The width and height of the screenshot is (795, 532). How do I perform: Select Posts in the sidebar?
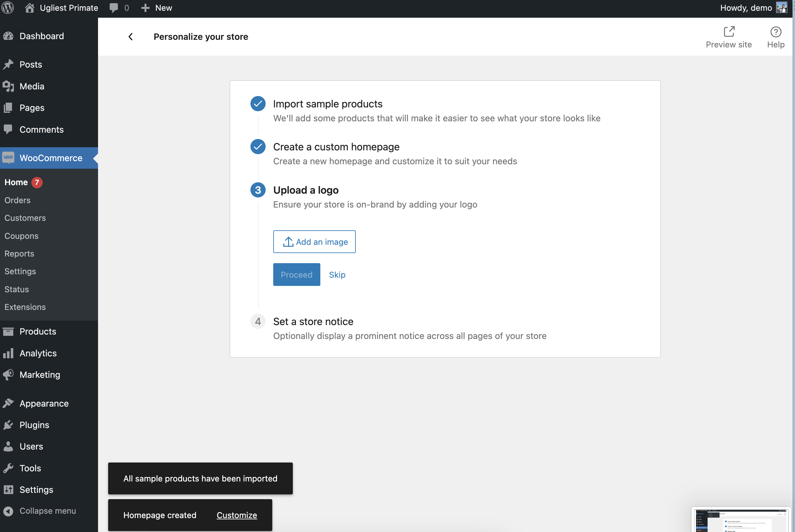(x=31, y=64)
